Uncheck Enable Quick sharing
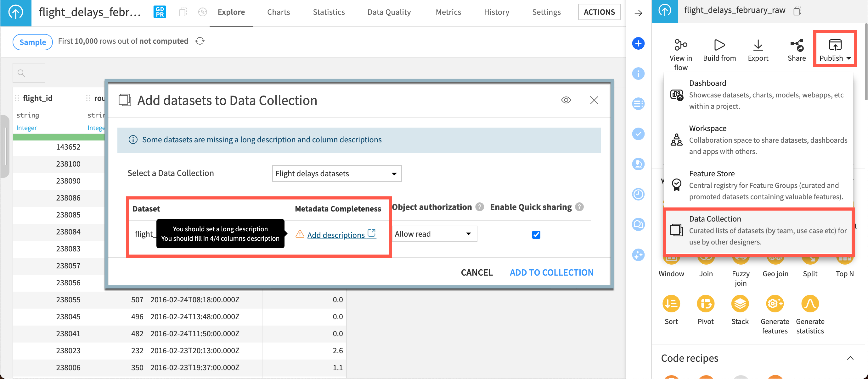 pyautogui.click(x=536, y=235)
